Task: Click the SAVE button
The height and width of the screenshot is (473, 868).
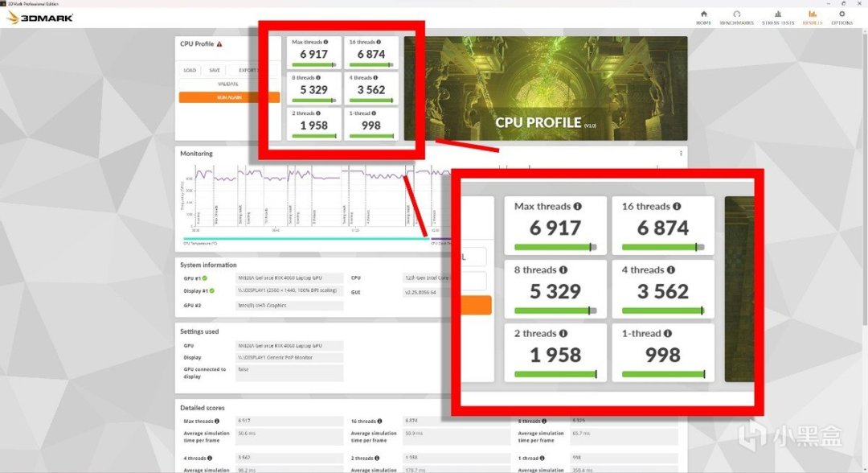Action: [215, 70]
